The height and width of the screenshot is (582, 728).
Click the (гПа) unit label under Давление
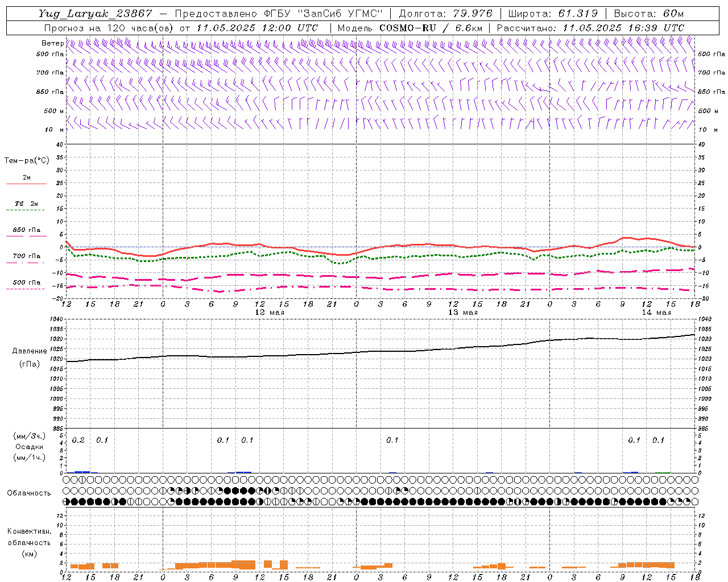29,364
